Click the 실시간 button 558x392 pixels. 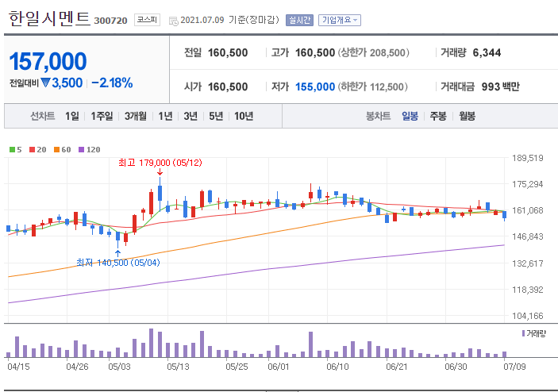click(299, 20)
